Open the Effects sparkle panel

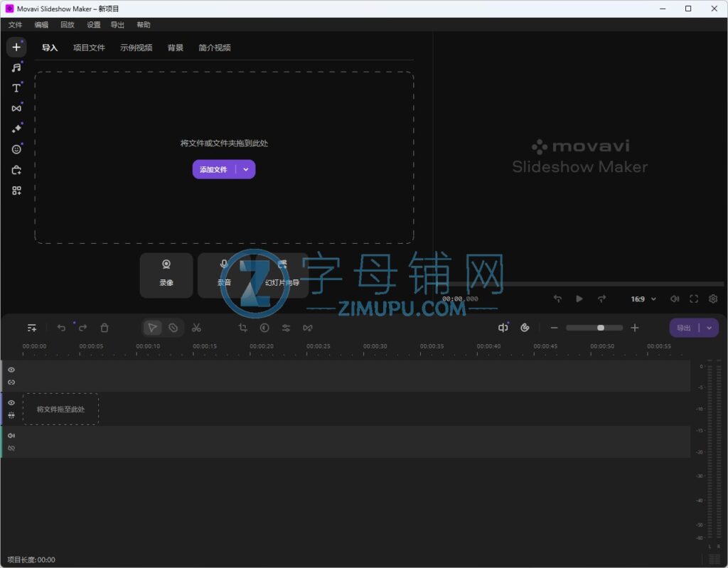tap(16, 129)
